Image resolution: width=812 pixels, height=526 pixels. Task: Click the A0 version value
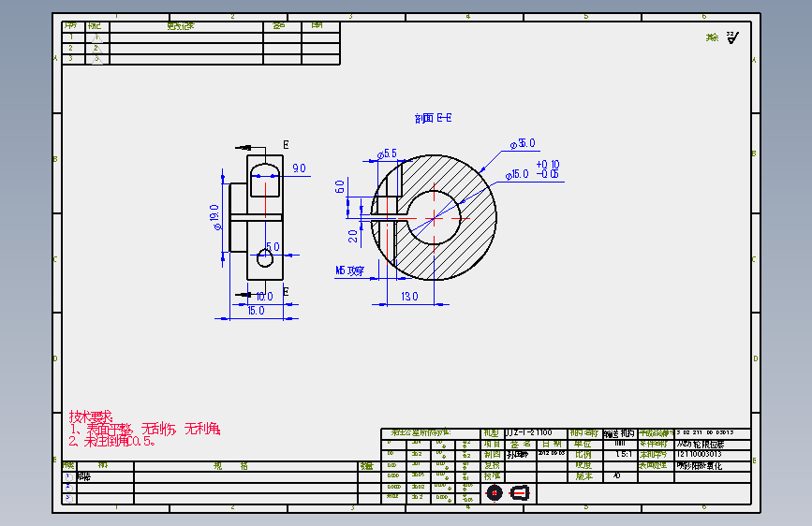coord(617,475)
